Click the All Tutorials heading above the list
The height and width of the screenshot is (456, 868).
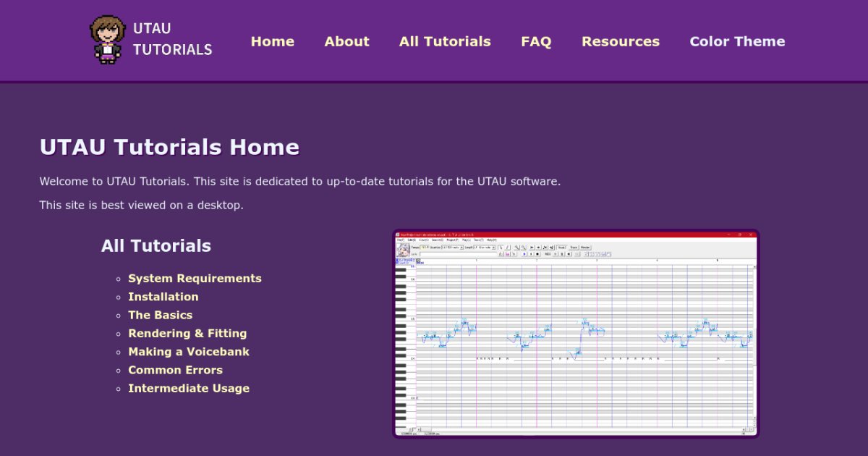[x=156, y=246]
